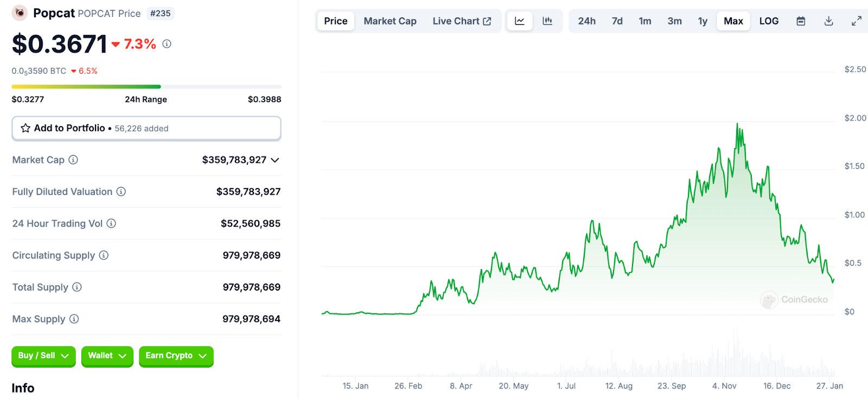Set chart range to 24h
Image resolution: width=868 pixels, height=399 pixels.
point(586,21)
